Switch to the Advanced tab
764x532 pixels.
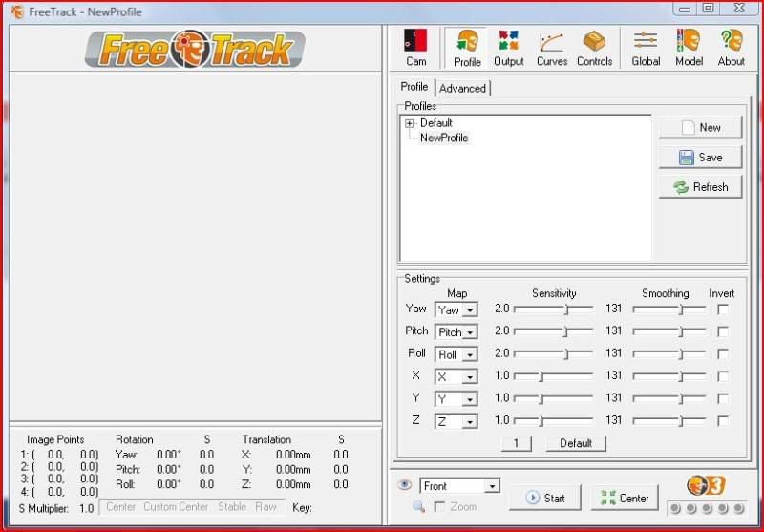463,88
